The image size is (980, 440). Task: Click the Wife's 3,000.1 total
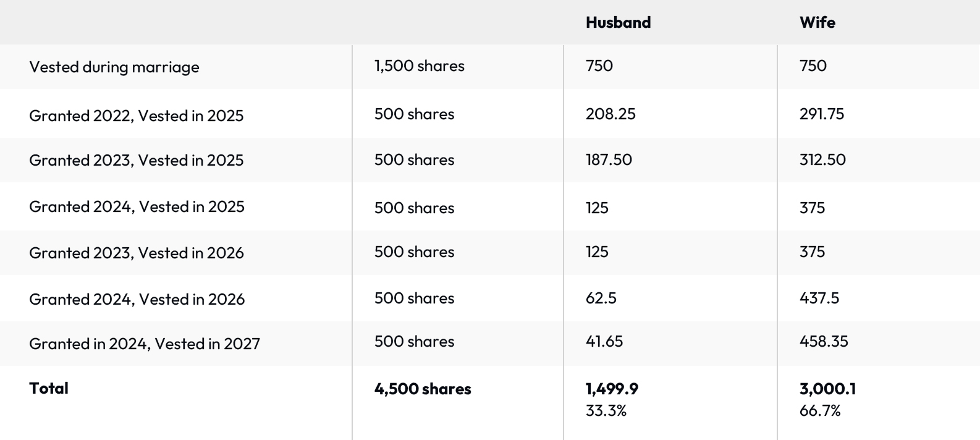[827, 389]
